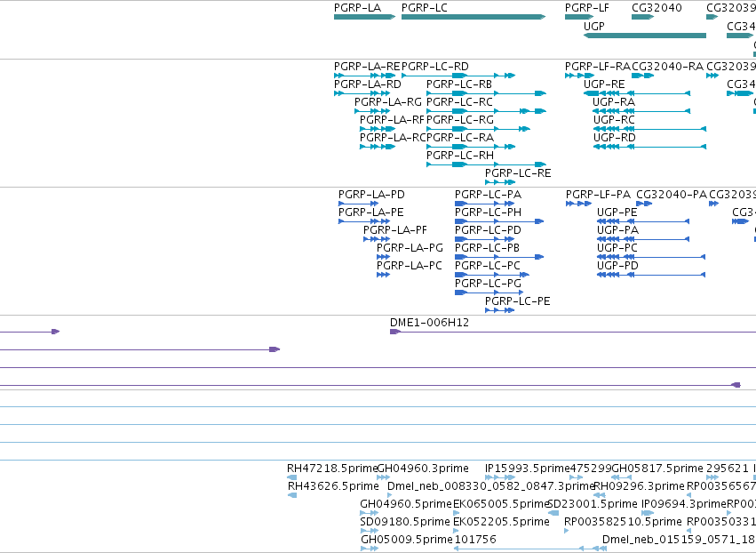Viewport: 756px width, 553px height.
Task: Click EST EK065005.5prime
Action: click(456, 513)
